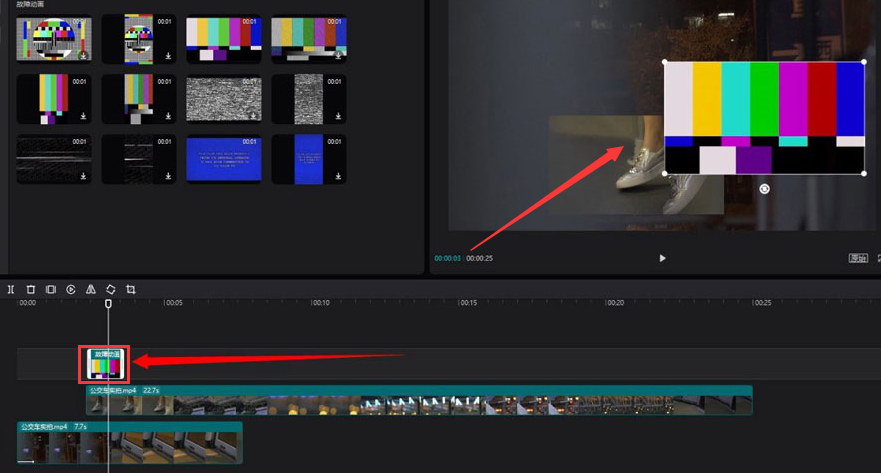Click the 00:10 mark on timeline ruler
Image resolution: width=881 pixels, height=473 pixels.
(320, 302)
